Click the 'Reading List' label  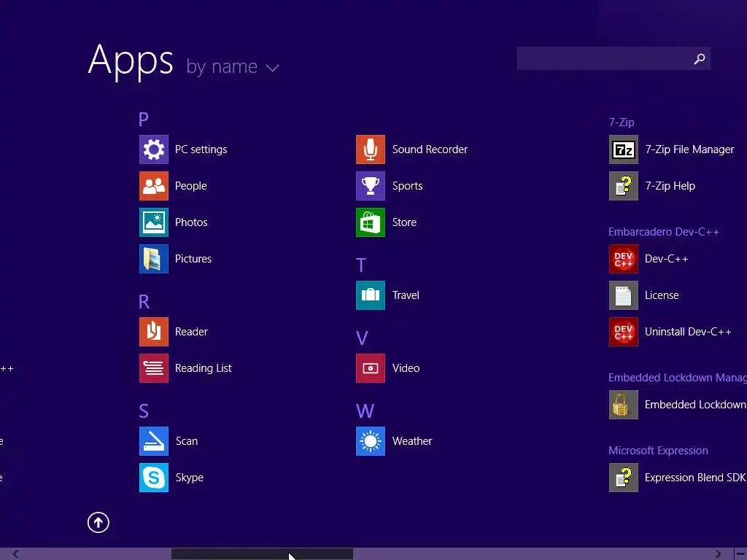click(203, 368)
